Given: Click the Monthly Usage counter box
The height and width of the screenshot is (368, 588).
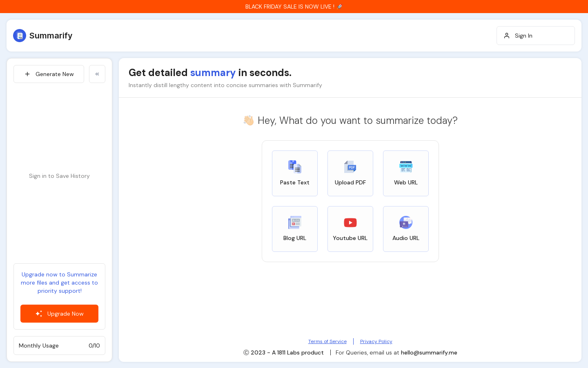Looking at the screenshot, I should (x=59, y=346).
